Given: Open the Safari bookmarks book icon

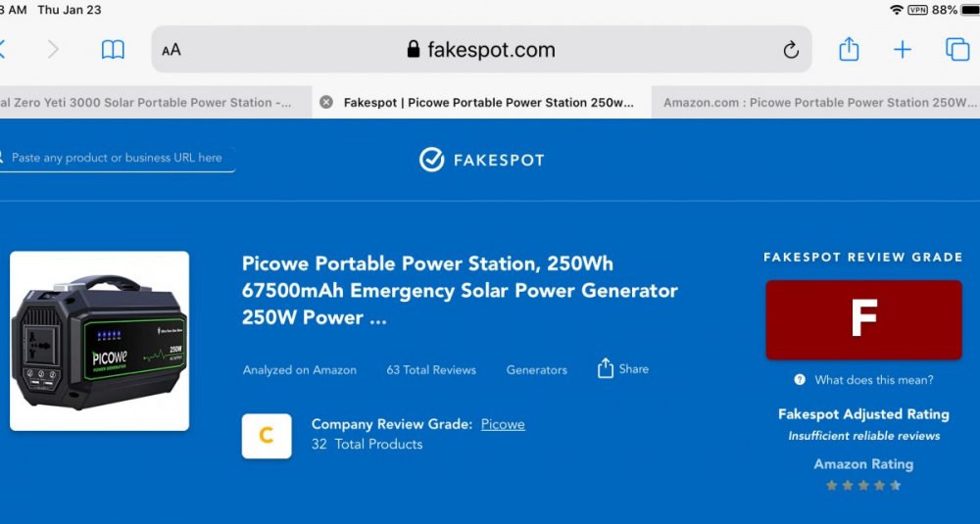Looking at the screenshot, I should click(113, 50).
